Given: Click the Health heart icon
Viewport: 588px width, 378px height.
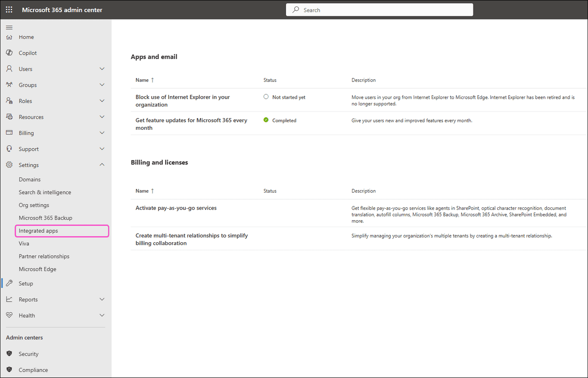Looking at the screenshot, I should [9, 315].
